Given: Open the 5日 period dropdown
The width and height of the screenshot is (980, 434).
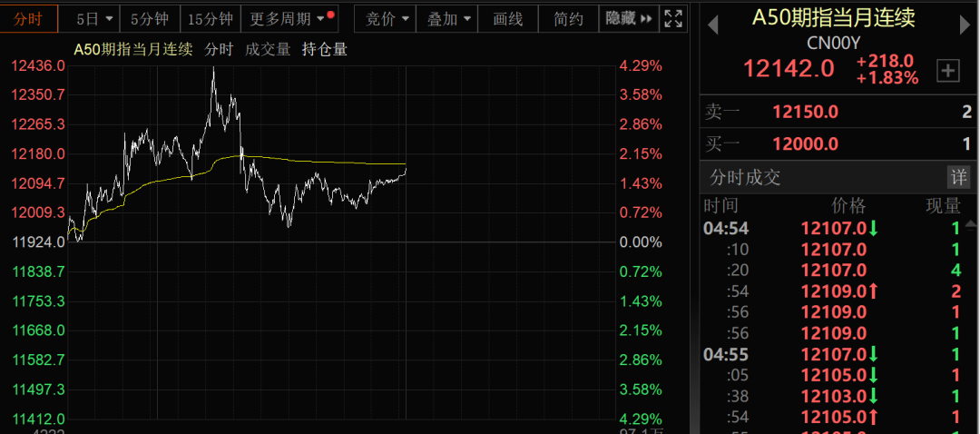Looking at the screenshot, I should point(95,18).
